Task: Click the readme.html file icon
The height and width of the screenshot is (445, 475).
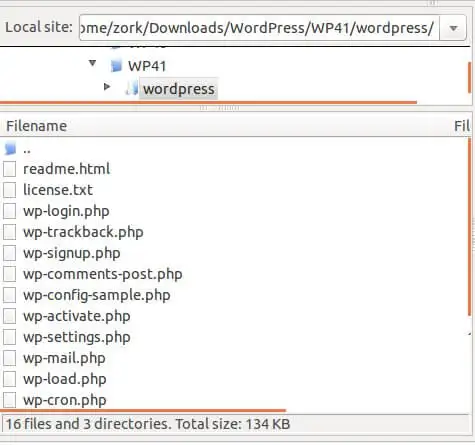Action: pos(9,169)
